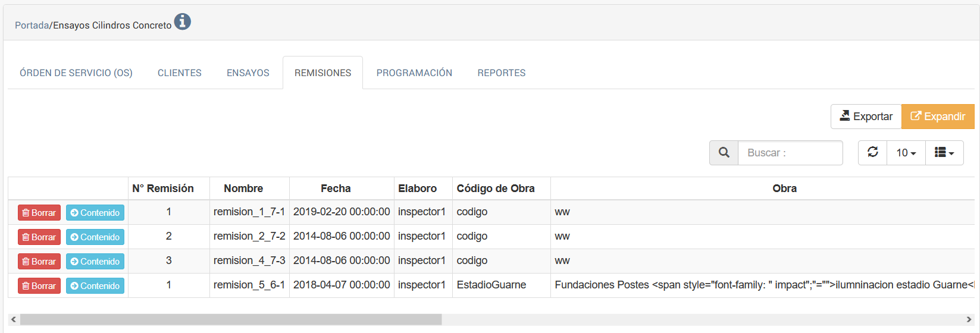
Task: Click the search magnifier icon
Action: click(724, 153)
